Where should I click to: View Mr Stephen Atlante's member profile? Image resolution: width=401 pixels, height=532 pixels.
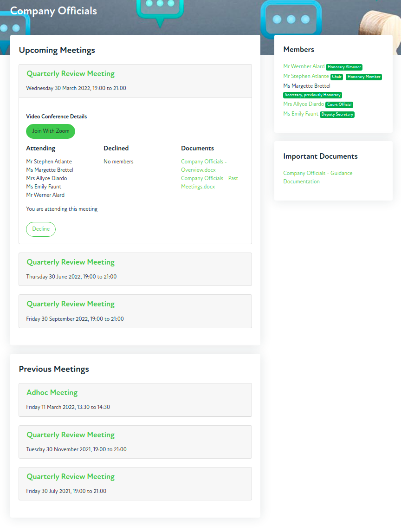[x=306, y=76]
